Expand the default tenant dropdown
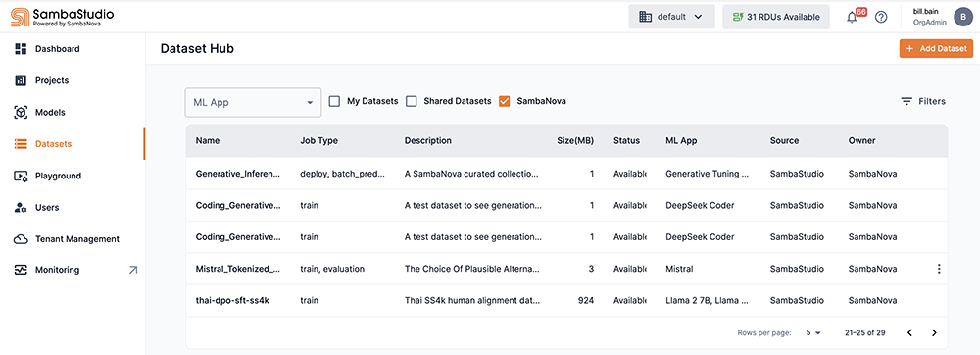 (672, 17)
